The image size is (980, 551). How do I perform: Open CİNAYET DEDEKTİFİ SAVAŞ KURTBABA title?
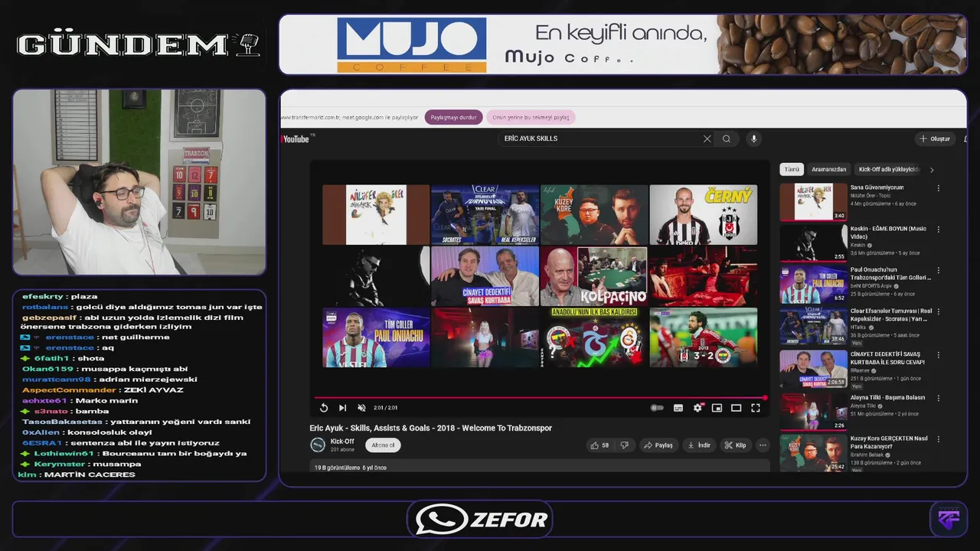point(888,358)
